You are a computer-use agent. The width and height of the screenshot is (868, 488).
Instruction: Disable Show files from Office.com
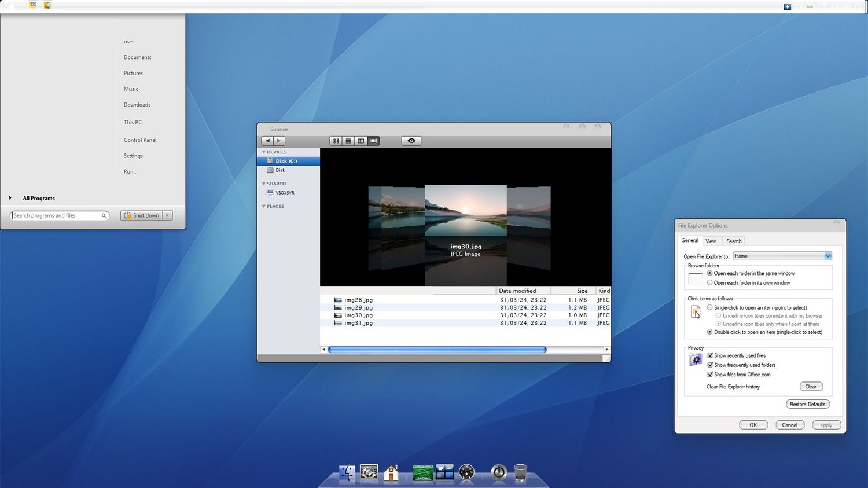coord(710,375)
